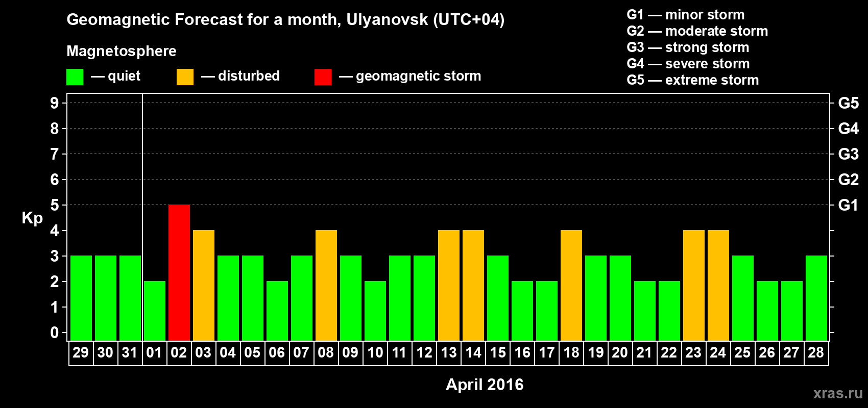Click the orange bar for April 18
Viewport: 868px width, 408px height.
pyautogui.click(x=571, y=285)
